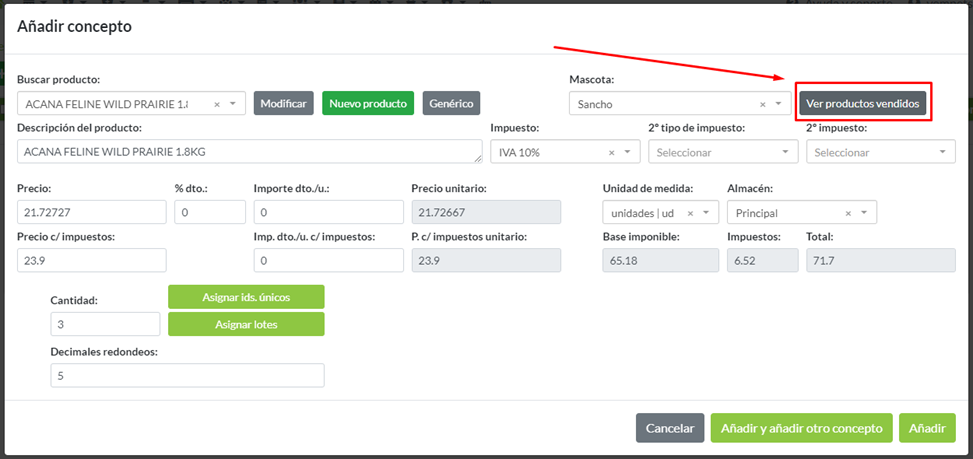
Task: Open the Buscar producto dropdown
Action: (x=232, y=104)
